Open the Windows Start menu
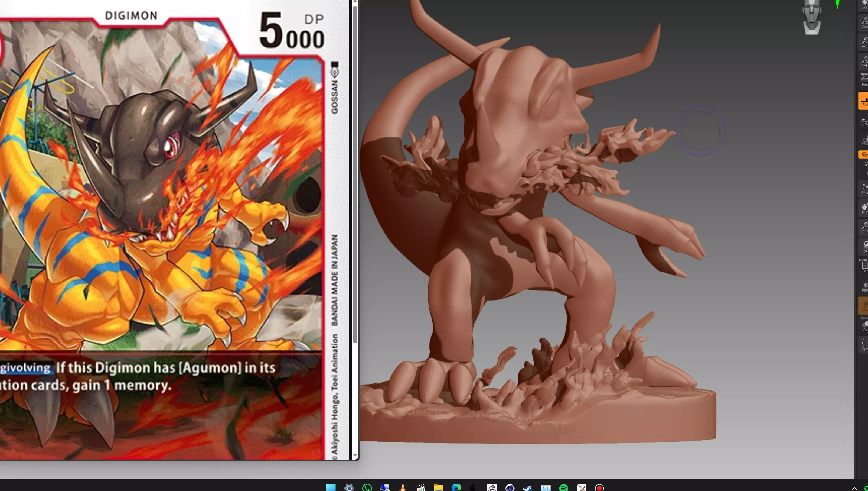The height and width of the screenshot is (491, 868). click(331, 487)
